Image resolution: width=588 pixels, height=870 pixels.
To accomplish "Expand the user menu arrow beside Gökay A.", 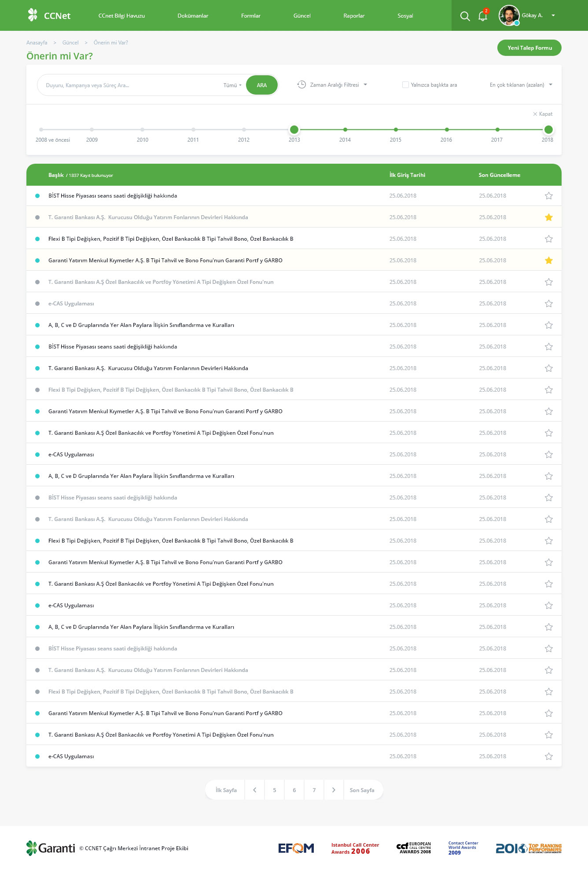I will tap(553, 15).
